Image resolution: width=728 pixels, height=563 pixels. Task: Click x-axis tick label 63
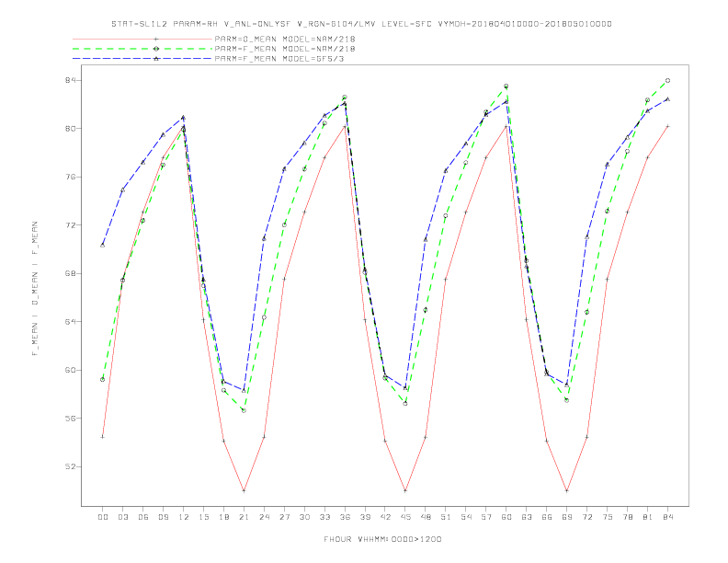pos(527,517)
